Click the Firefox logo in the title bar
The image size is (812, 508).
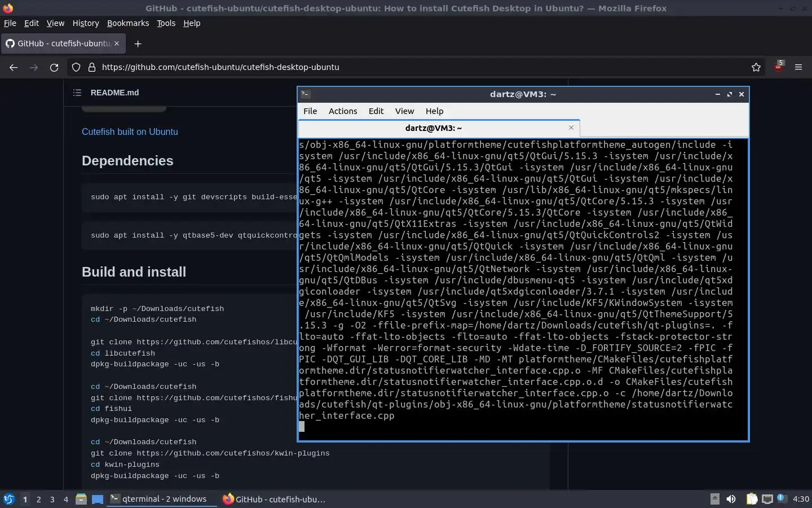pos(8,8)
